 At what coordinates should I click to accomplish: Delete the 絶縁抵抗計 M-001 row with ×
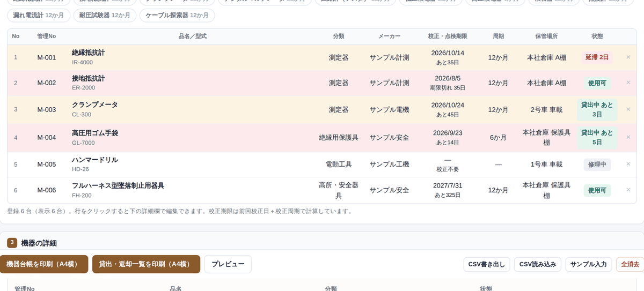[628, 57]
